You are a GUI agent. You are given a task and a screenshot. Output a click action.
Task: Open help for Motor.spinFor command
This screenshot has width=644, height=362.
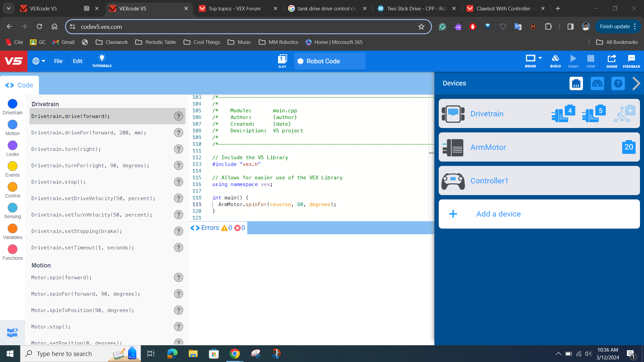(178, 294)
